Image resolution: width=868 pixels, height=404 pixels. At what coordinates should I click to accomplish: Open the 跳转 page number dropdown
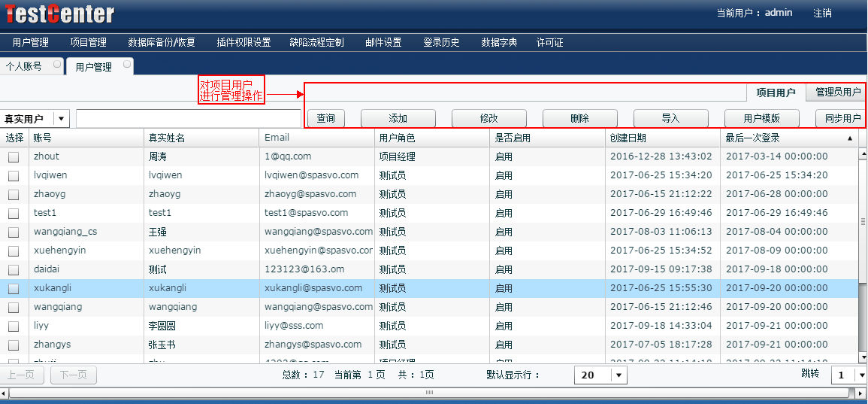tap(861, 375)
